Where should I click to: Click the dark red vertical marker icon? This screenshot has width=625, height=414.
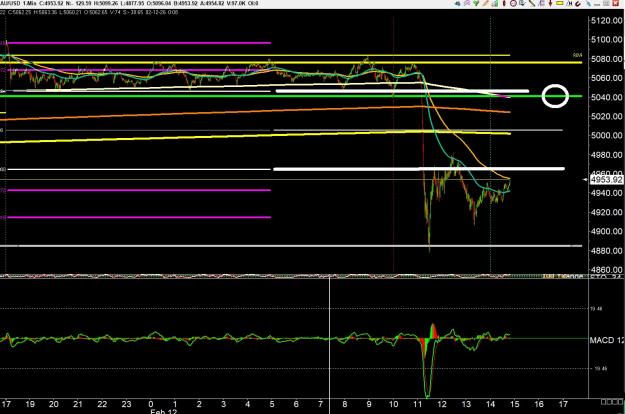[504, 3]
